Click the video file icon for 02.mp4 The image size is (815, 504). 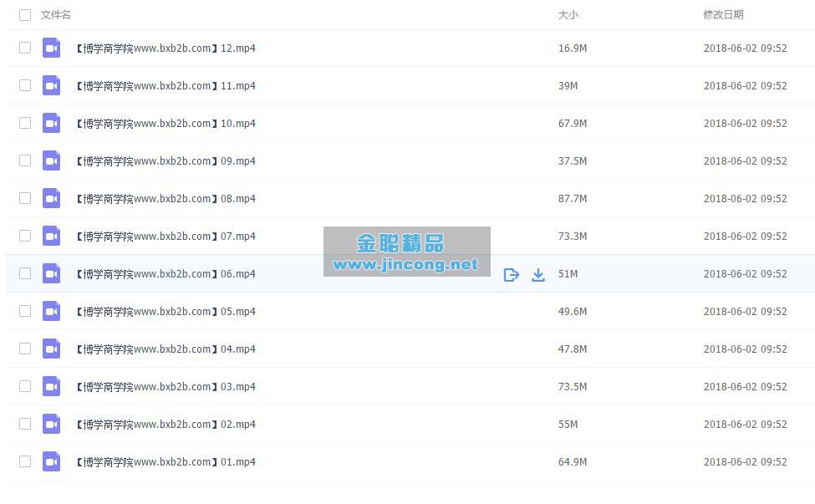click(x=51, y=424)
